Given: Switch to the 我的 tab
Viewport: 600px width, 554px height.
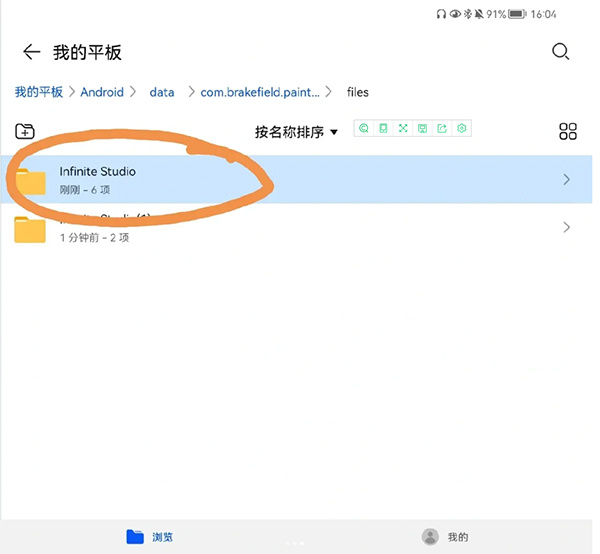Looking at the screenshot, I should pyautogui.click(x=445, y=537).
